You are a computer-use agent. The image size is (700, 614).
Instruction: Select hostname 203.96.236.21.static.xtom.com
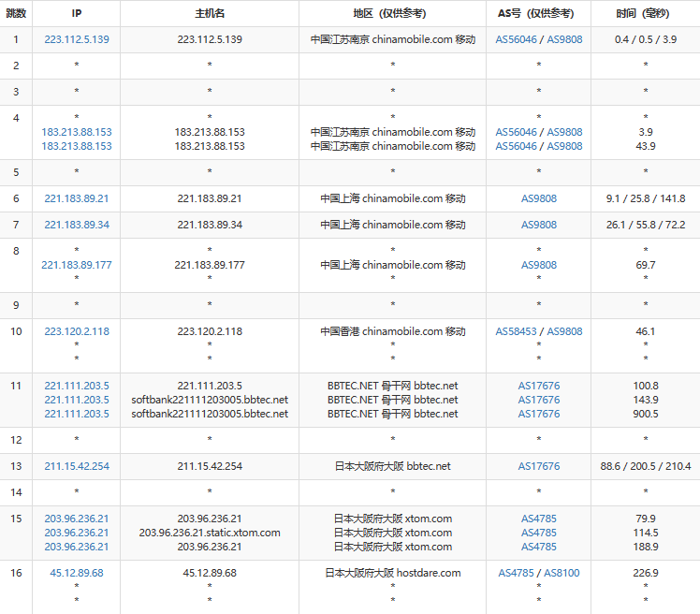point(210,533)
